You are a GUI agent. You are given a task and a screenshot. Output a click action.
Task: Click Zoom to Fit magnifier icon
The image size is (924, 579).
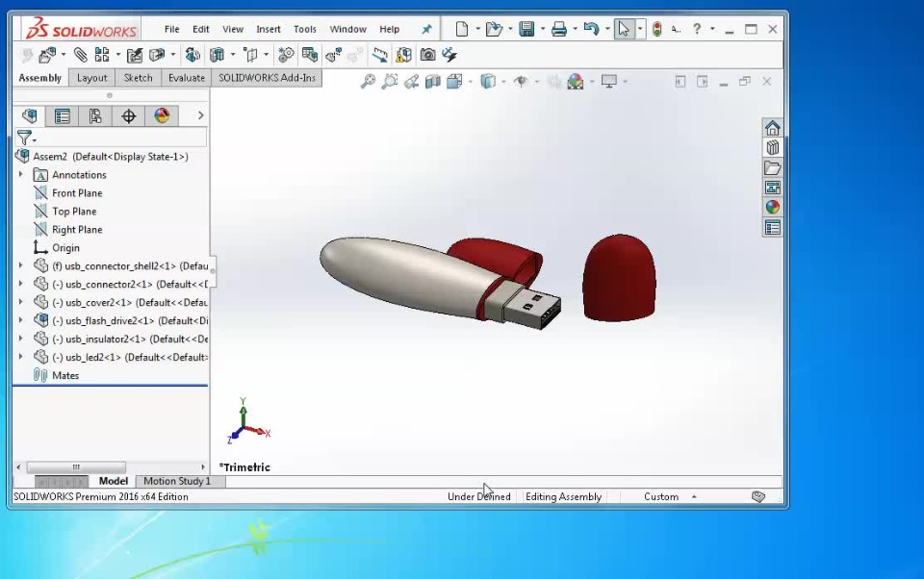pyautogui.click(x=368, y=82)
